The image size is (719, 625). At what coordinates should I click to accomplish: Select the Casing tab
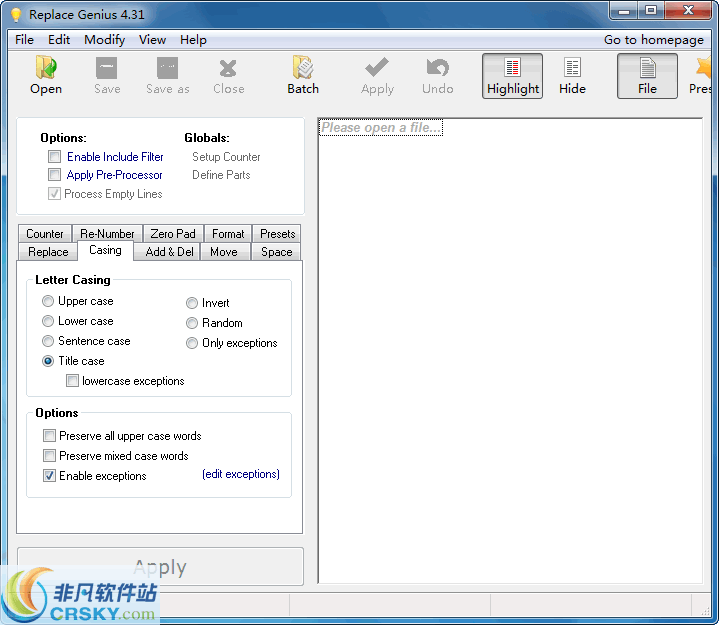[x=105, y=250]
